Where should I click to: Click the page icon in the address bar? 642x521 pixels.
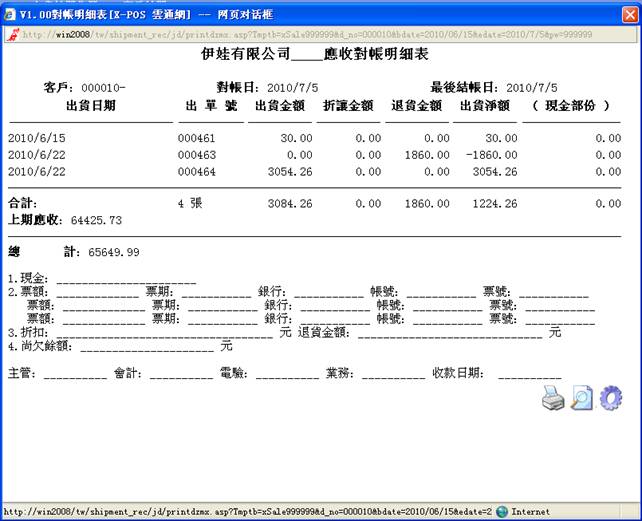click(11, 33)
